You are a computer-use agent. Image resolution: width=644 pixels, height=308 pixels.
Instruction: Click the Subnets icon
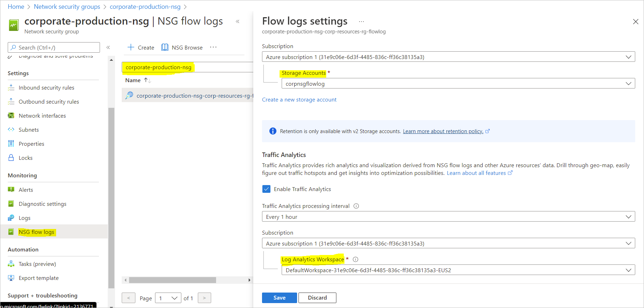(11, 130)
